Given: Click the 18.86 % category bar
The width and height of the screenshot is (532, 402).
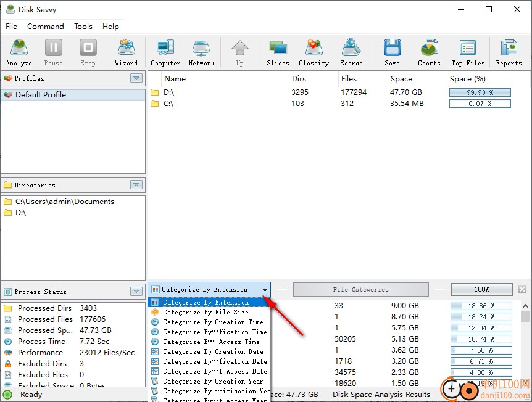Looking at the screenshot, I should click(481, 306).
